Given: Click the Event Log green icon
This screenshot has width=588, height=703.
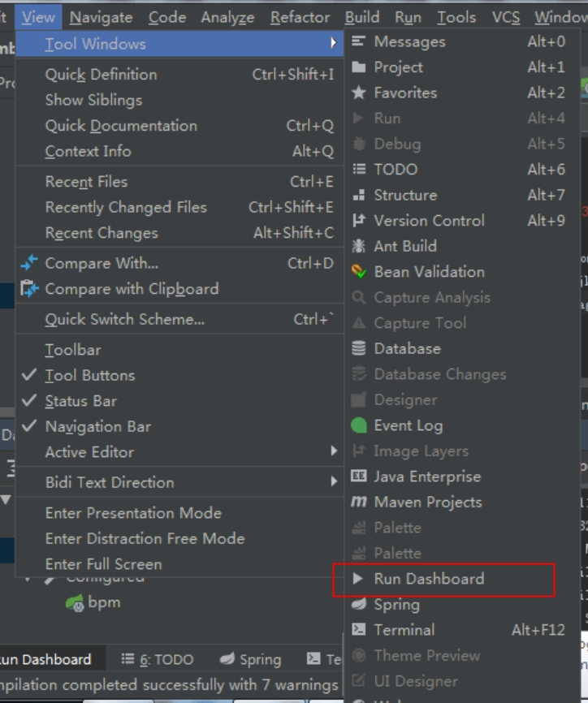Looking at the screenshot, I should coord(358,425).
